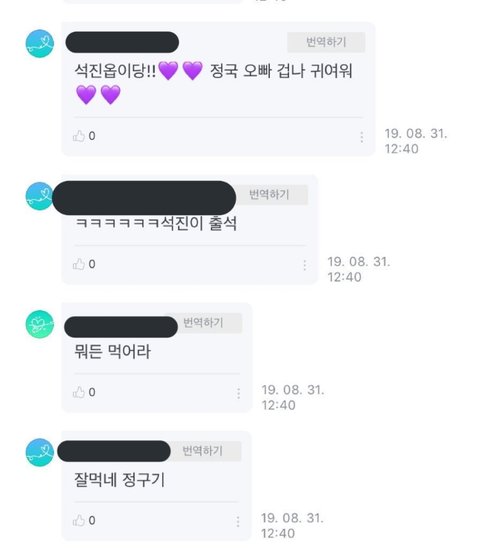Translate the 석진옵이당 comment with 번역하기

326,42
